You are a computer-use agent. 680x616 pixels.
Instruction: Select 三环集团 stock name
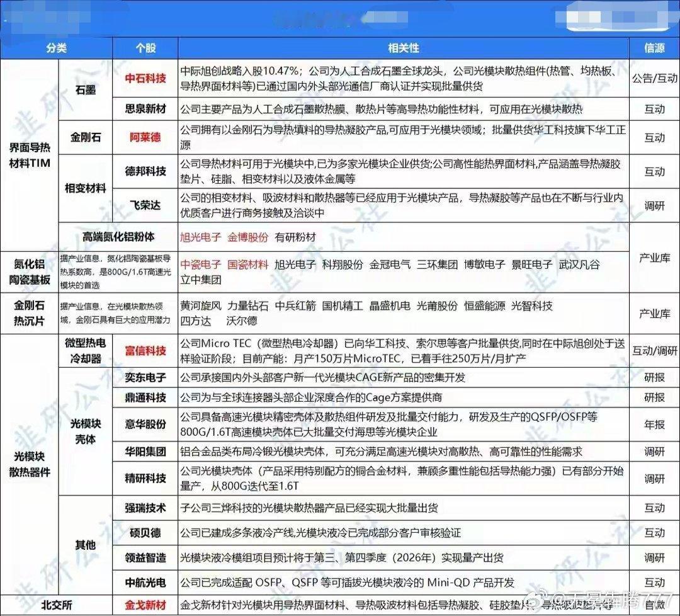[x=437, y=265]
